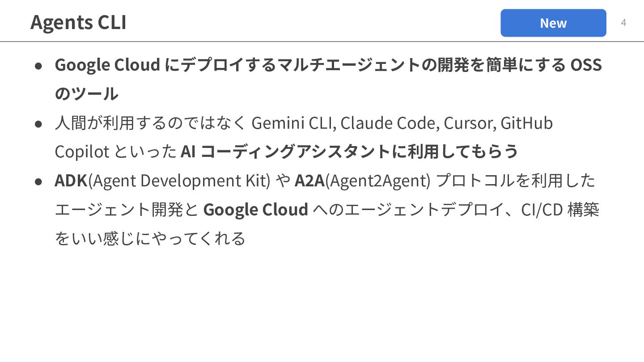644x362 pixels.
Task: Click the bold A2A text
Action: pos(309,181)
